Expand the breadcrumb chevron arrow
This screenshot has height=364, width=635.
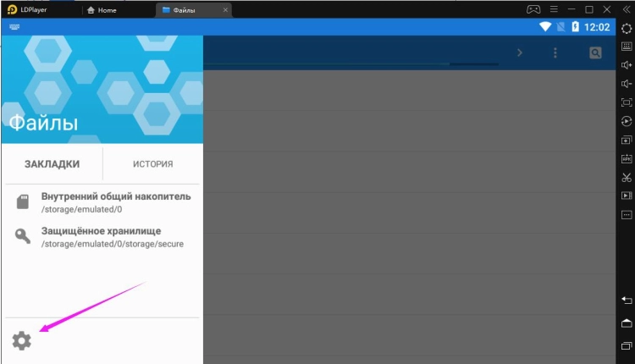pyautogui.click(x=520, y=52)
